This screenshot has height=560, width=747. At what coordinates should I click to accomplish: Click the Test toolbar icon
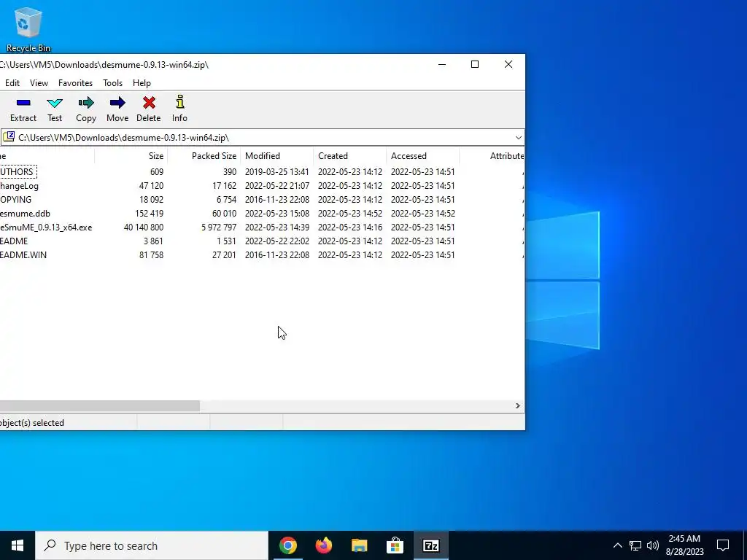click(x=54, y=109)
